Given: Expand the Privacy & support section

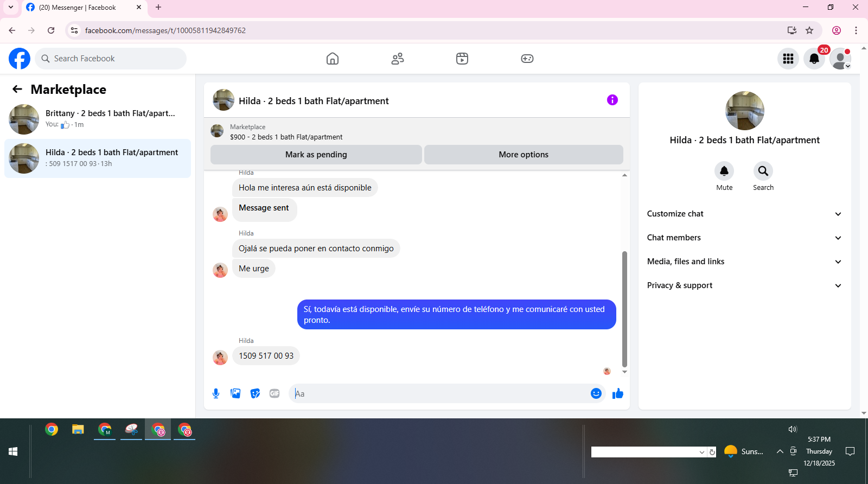Looking at the screenshot, I should 744,285.
